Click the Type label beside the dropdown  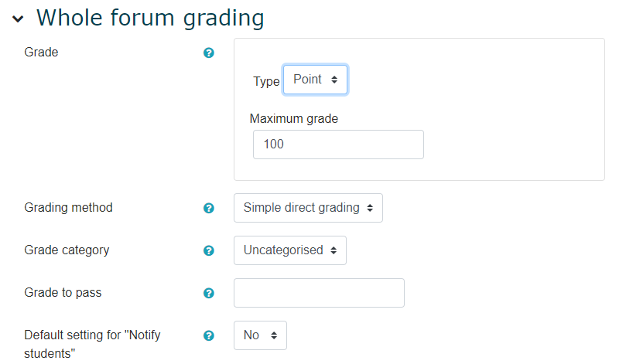[266, 81]
